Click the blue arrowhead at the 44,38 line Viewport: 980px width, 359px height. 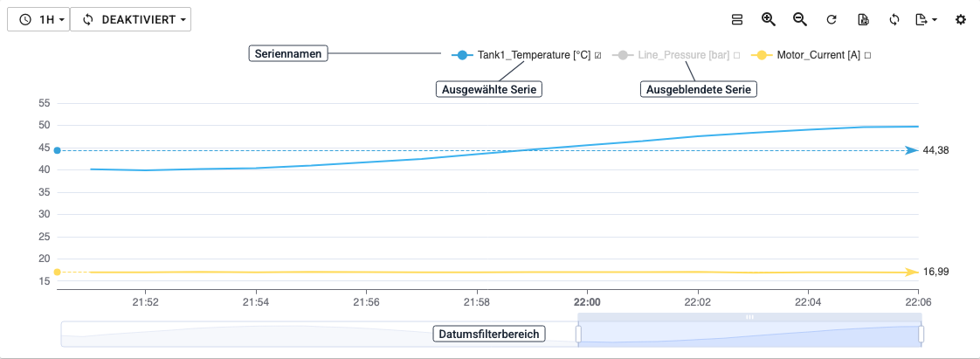(x=913, y=150)
